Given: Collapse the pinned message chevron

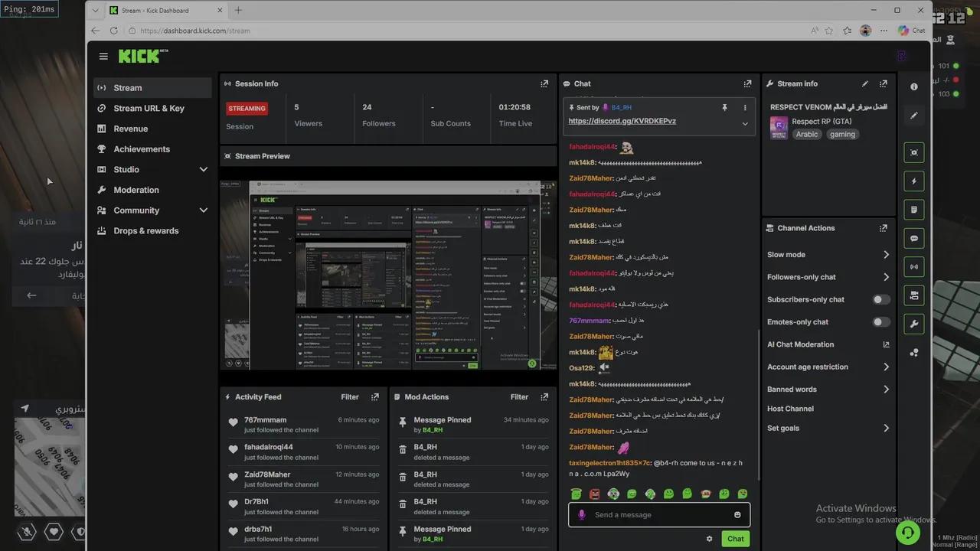Looking at the screenshot, I should click(745, 124).
